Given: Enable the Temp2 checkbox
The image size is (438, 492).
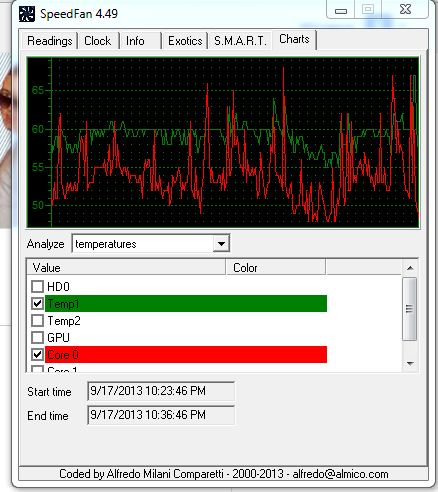Looking at the screenshot, I should [37, 321].
